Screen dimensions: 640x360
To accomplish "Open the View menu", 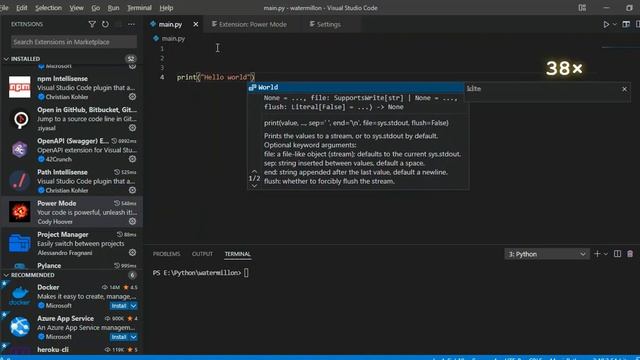I will coord(76,8).
